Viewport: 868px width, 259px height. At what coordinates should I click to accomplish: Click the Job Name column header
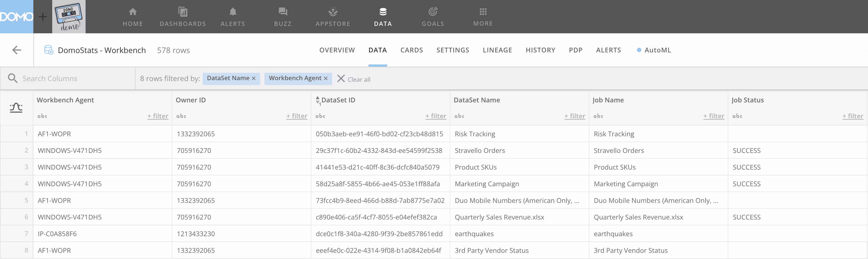[608, 100]
